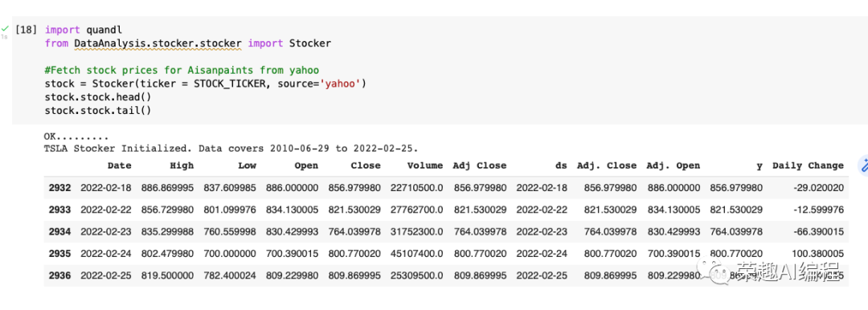Viewport: 868px width, 310px height.
Task: Click the ds column header
Action: [x=561, y=165]
